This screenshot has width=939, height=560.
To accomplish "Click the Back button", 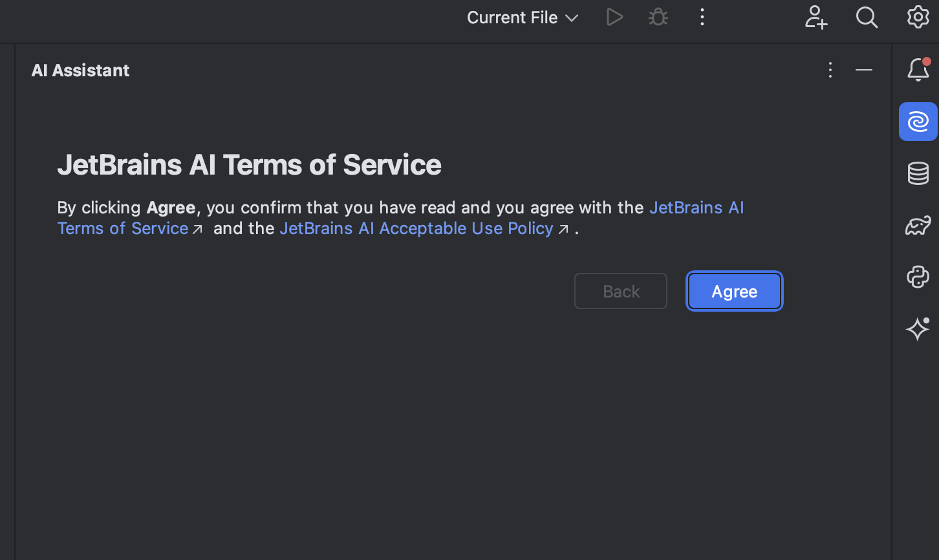I will pyautogui.click(x=621, y=291).
